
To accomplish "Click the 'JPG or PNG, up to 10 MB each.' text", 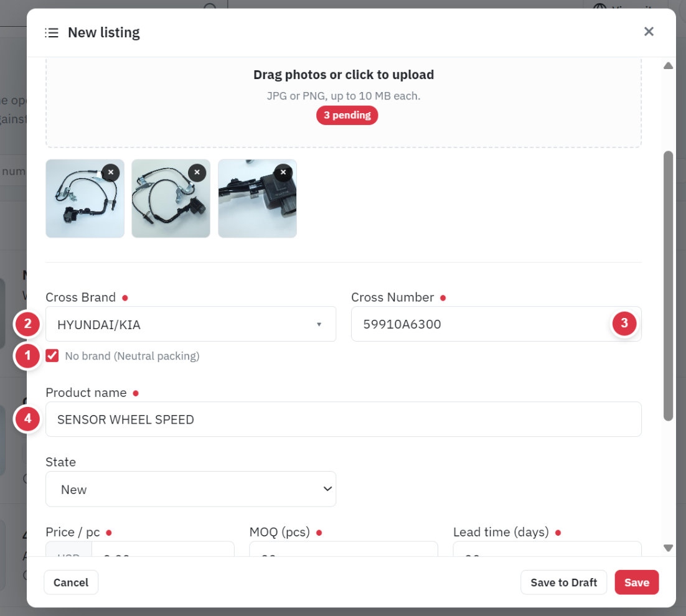I will pyautogui.click(x=344, y=96).
